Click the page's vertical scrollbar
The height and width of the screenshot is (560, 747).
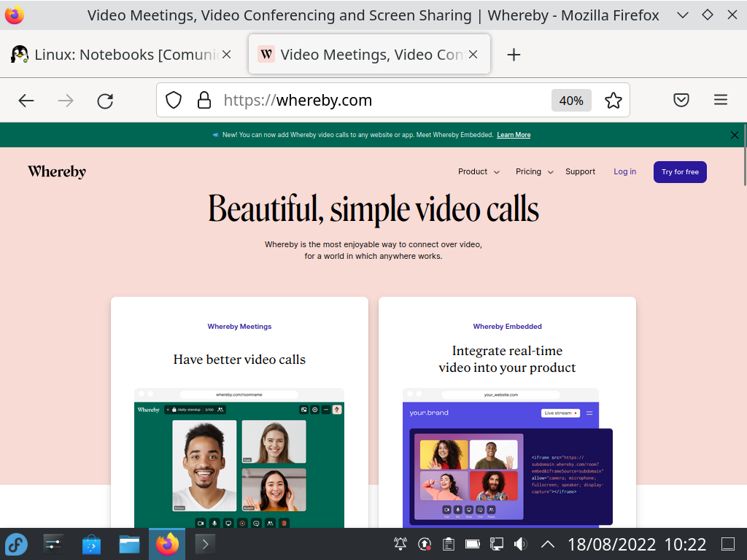click(x=744, y=155)
